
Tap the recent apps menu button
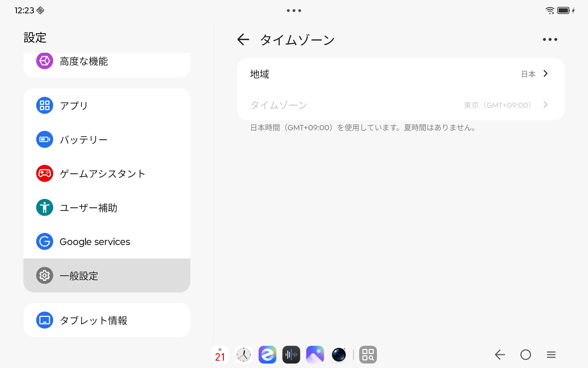(x=551, y=355)
